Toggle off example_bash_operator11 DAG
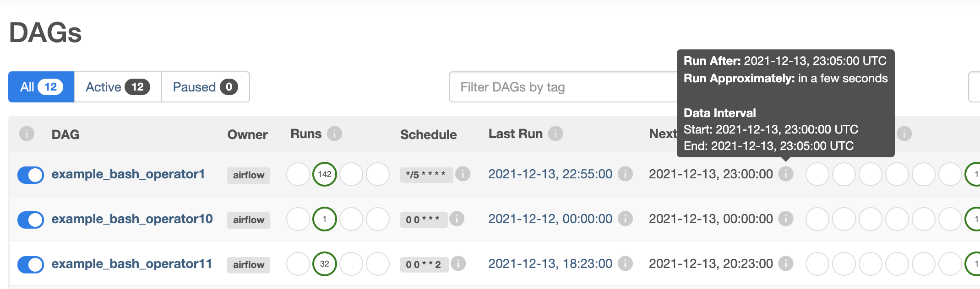The width and height of the screenshot is (980, 289). (x=31, y=264)
